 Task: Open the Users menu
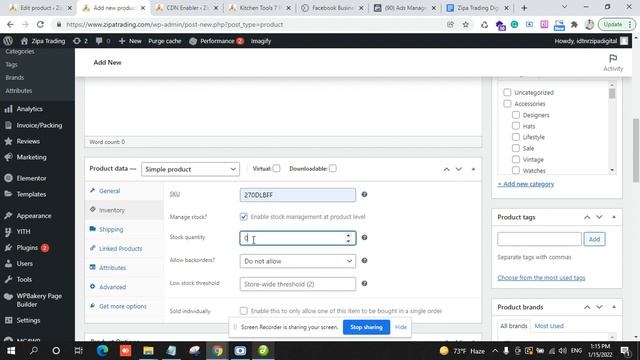24,263
